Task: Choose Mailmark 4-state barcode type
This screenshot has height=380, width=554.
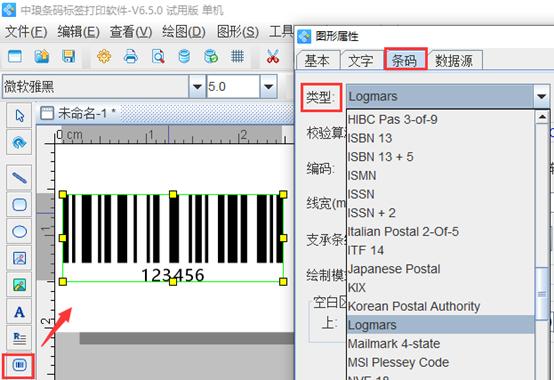Action: tap(441, 344)
